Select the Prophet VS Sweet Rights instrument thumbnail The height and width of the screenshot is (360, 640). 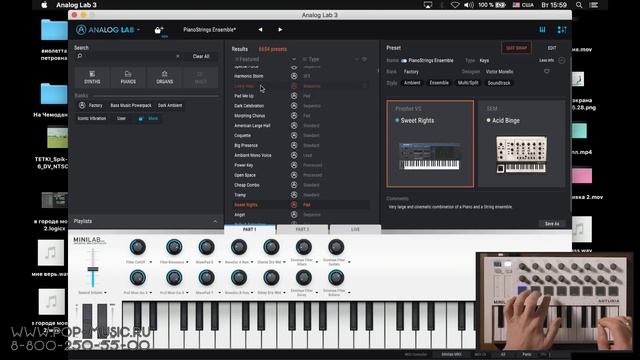point(430,144)
